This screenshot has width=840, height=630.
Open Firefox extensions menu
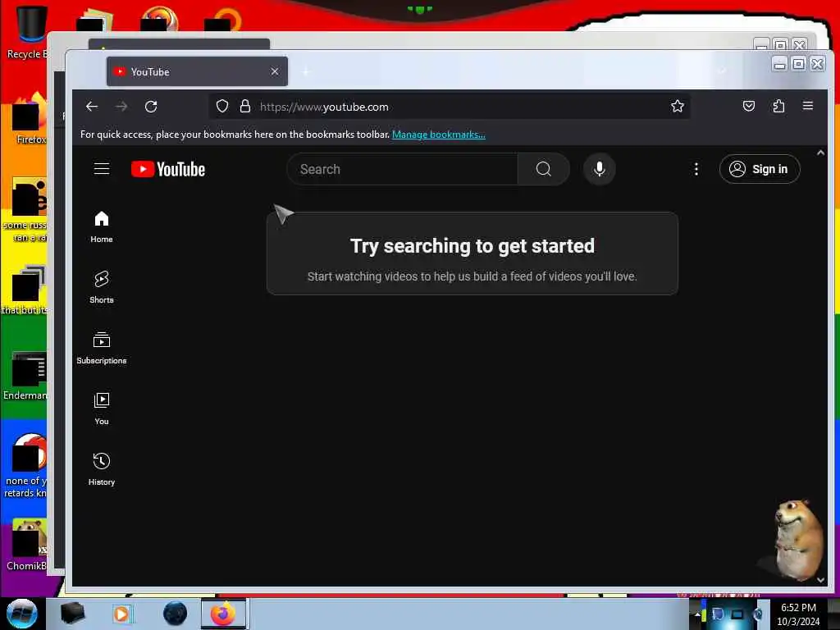click(x=778, y=106)
